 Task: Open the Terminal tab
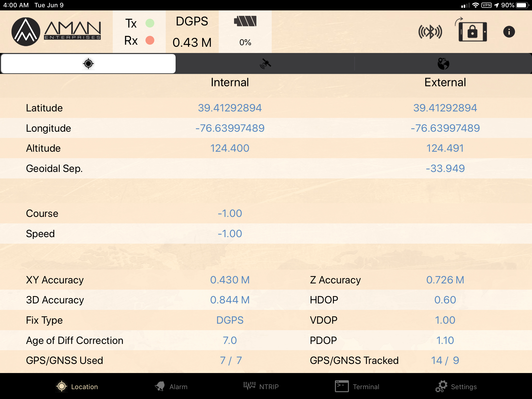(357, 387)
